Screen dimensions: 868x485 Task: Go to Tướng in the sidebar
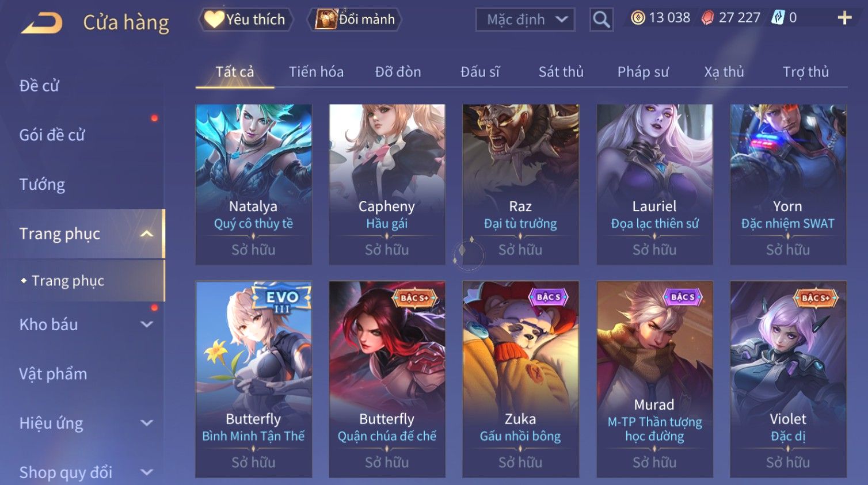[x=43, y=185]
